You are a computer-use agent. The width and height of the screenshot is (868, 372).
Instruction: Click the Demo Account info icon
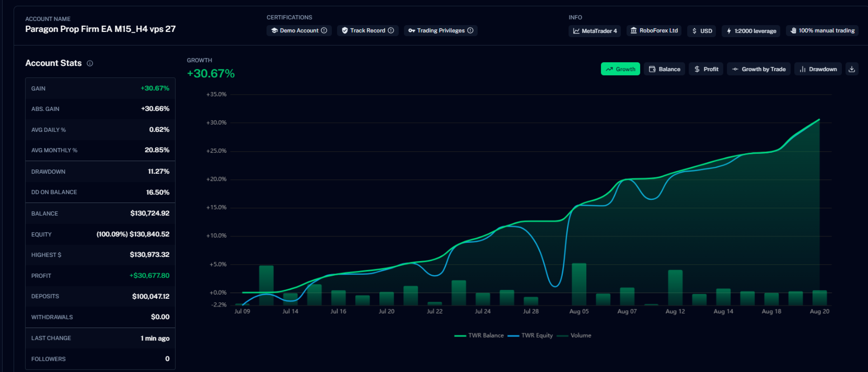(324, 30)
